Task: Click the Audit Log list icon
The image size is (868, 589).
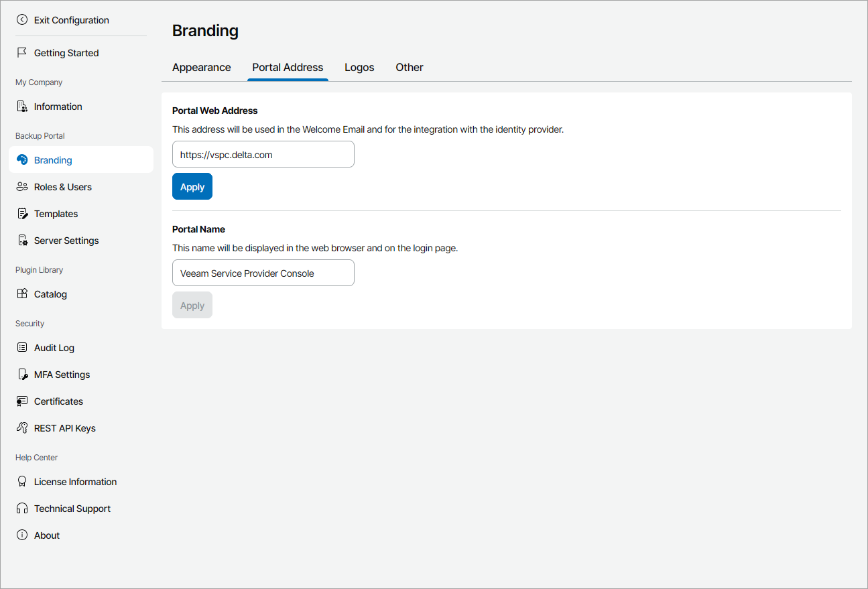Action: coord(22,347)
